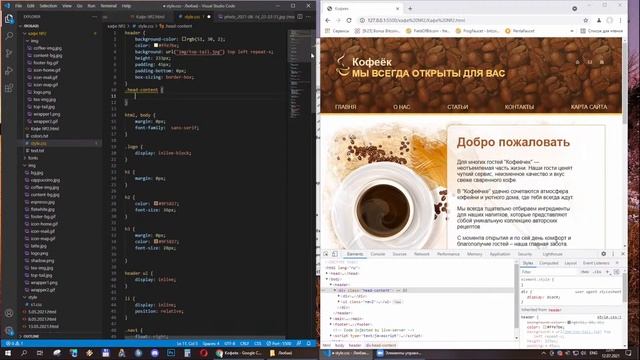640x360 pixels.
Task: Open Search view in VS Code activity bar
Action: tap(9, 36)
